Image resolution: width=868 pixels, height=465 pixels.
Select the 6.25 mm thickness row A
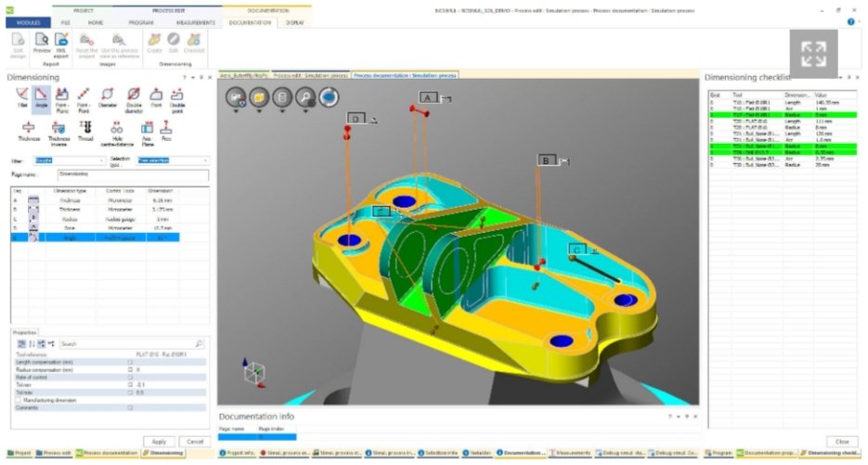(95, 200)
